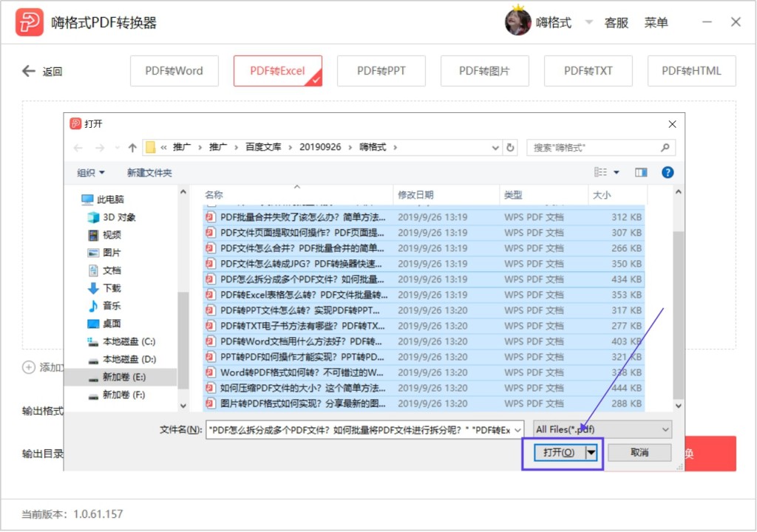The height and width of the screenshot is (532, 757).
Task: Toggle the preview pane icon
Action: pos(641,172)
